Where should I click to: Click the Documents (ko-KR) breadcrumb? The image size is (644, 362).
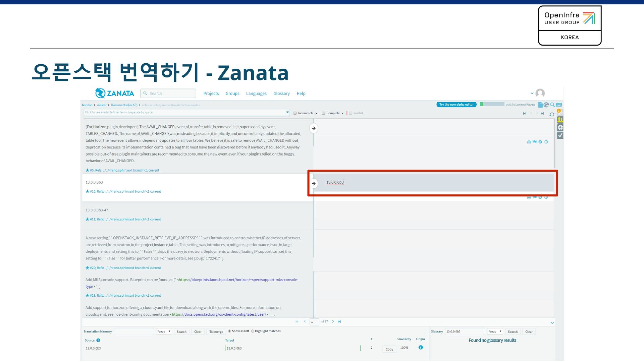click(x=124, y=105)
